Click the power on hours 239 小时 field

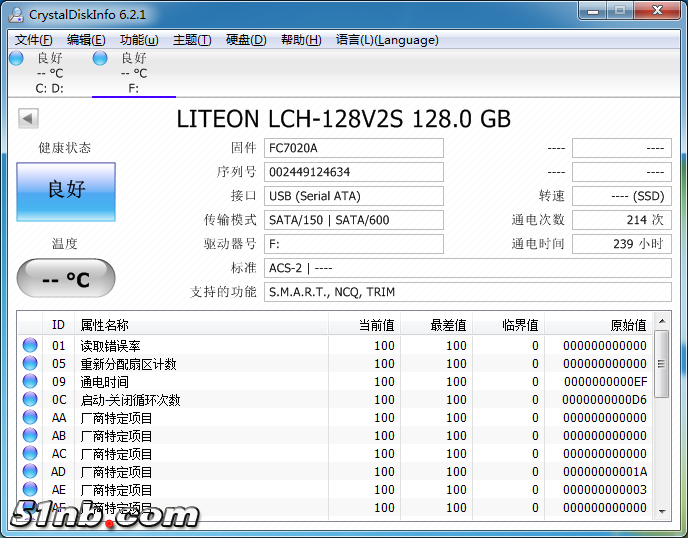[622, 244]
